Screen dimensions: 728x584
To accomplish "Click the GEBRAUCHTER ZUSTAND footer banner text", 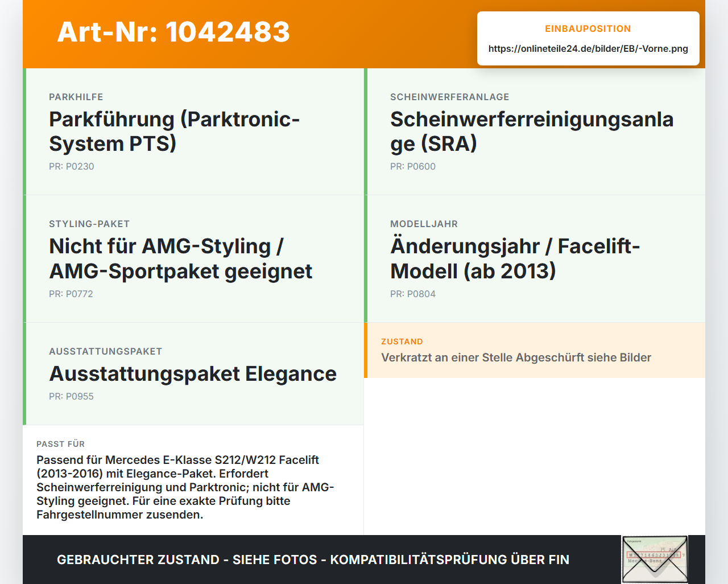I will click(313, 560).
